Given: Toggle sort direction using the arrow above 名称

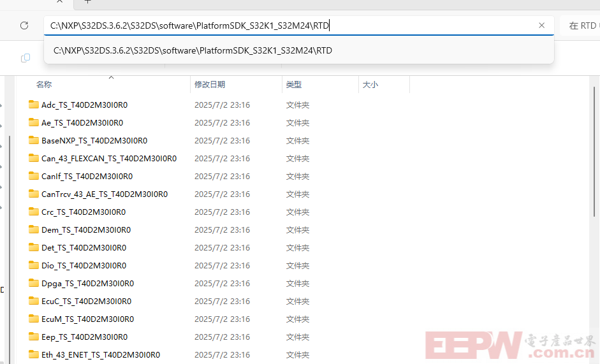Looking at the screenshot, I should [112, 78].
